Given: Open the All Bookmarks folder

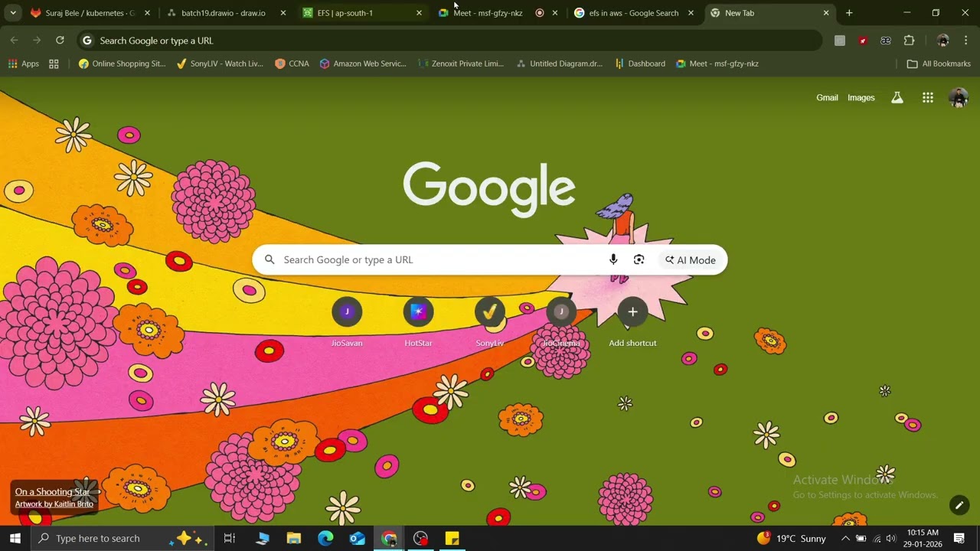Looking at the screenshot, I should [x=939, y=64].
